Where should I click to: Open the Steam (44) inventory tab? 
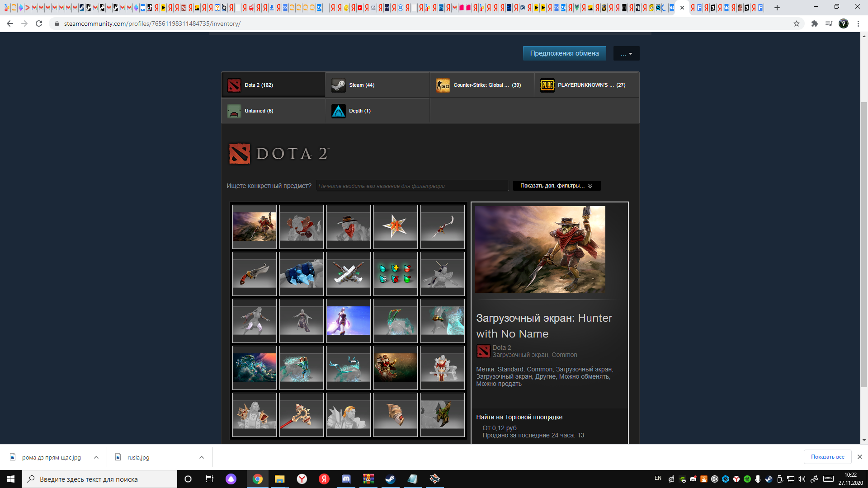point(377,85)
